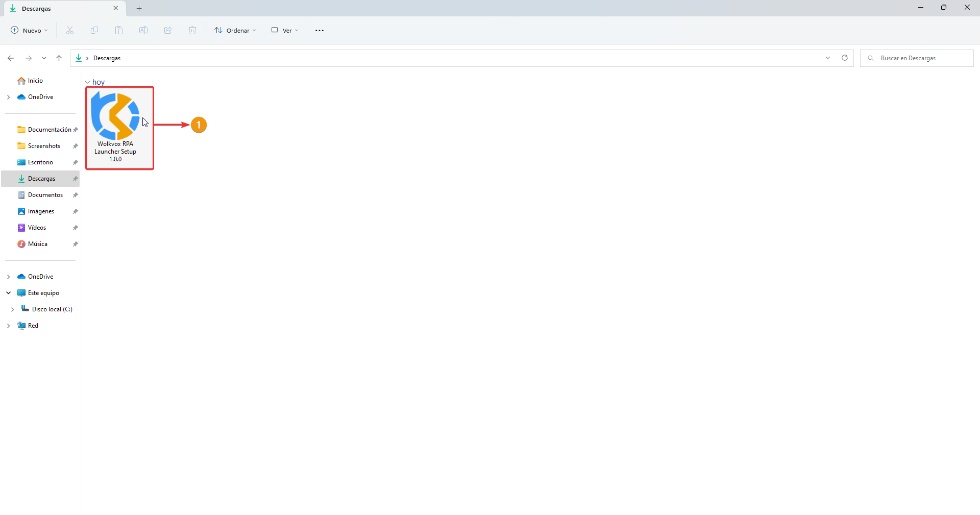The height and width of the screenshot is (515, 980).
Task: Click the pin icon next to Documentos
Action: pyautogui.click(x=75, y=195)
